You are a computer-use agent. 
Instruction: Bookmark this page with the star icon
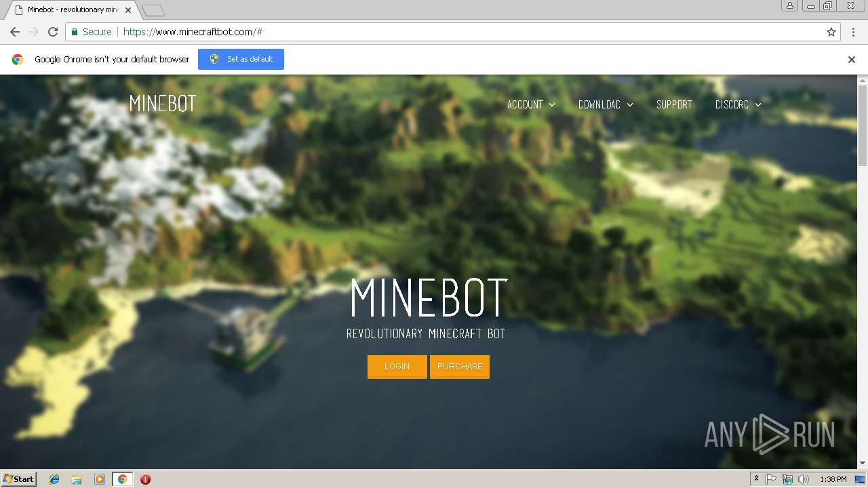[831, 32]
